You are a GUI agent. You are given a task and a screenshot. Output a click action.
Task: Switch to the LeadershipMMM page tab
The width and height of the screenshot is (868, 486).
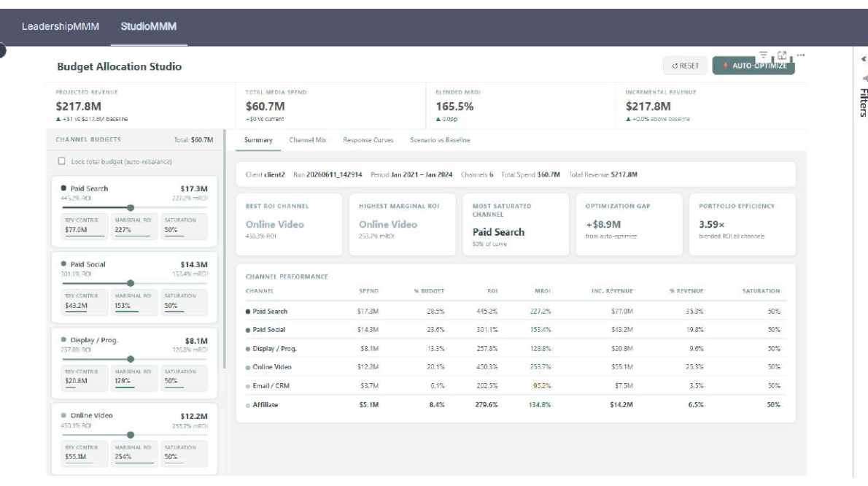click(x=61, y=26)
